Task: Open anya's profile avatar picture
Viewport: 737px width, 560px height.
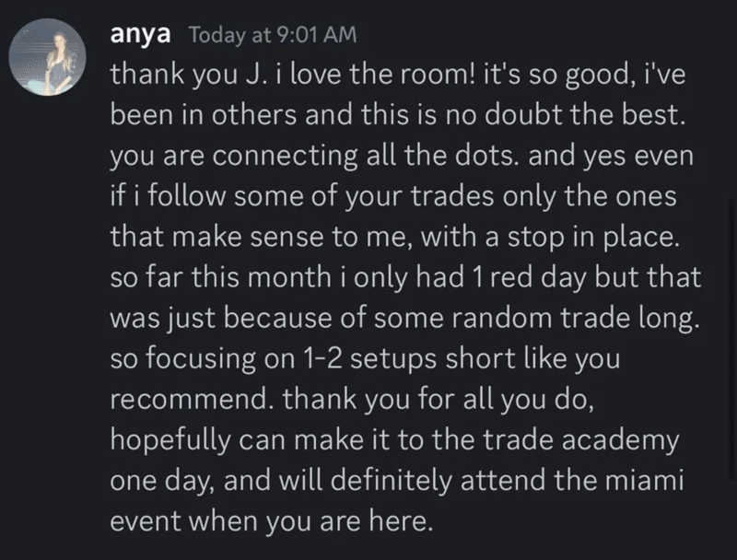Action: pyautogui.click(x=48, y=57)
